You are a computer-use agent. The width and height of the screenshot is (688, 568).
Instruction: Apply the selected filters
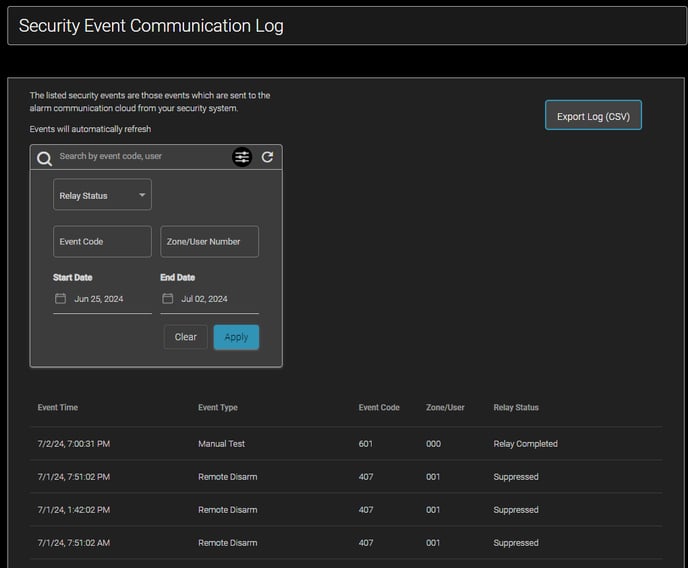(236, 337)
